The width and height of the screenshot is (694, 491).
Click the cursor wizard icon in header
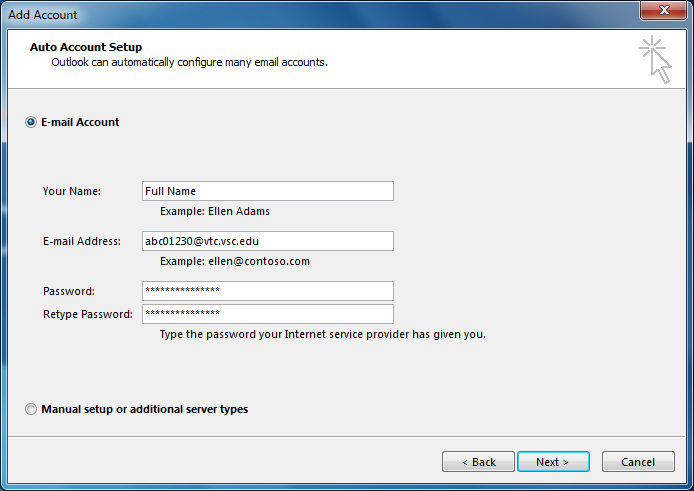tap(655, 59)
